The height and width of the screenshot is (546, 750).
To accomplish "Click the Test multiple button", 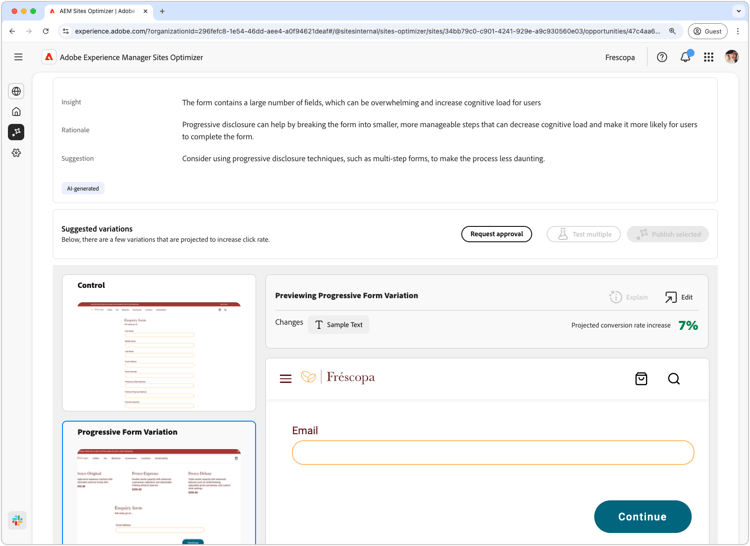I will 584,234.
